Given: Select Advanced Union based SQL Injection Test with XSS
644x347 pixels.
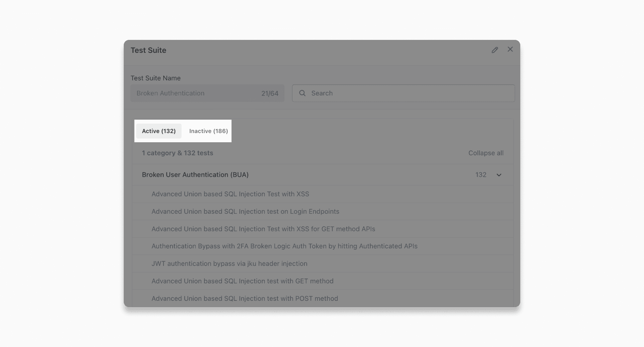Looking at the screenshot, I should [x=323, y=194].
